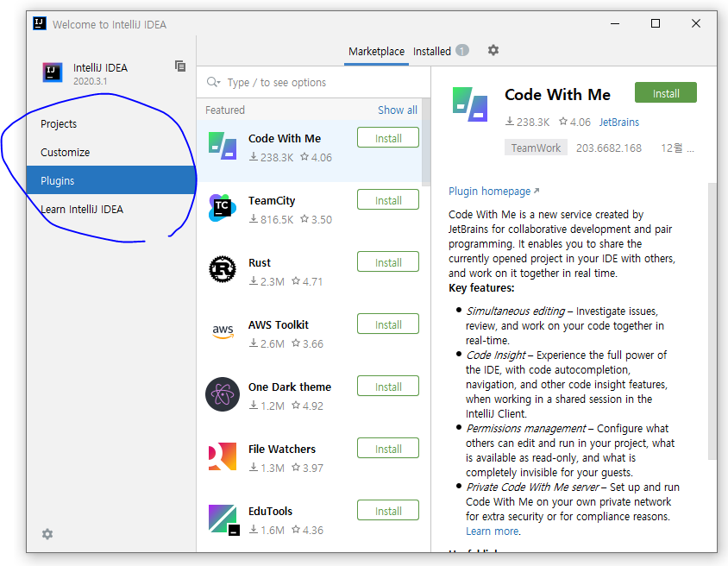728x566 pixels.
Task: Click the Learn more link
Action: tap(493, 531)
